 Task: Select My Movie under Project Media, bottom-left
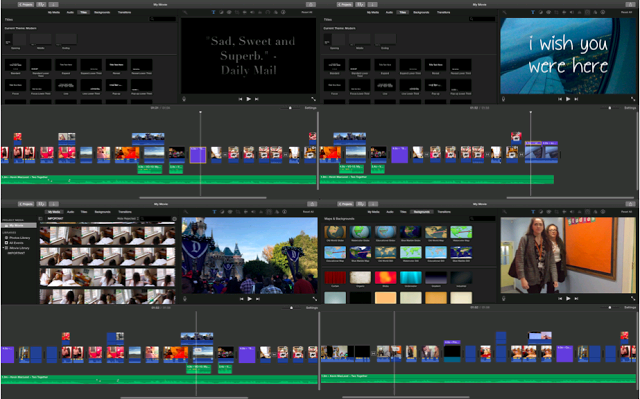[x=18, y=225]
